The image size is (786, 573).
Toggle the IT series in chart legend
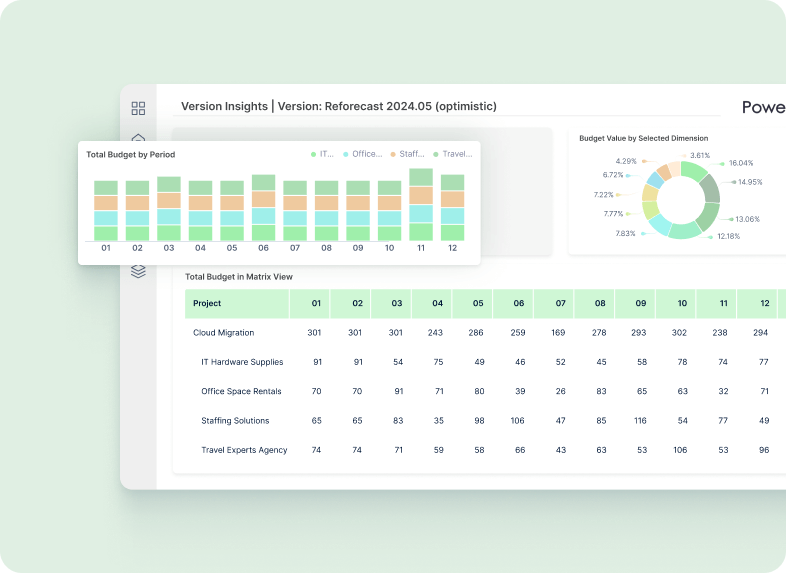(321, 154)
